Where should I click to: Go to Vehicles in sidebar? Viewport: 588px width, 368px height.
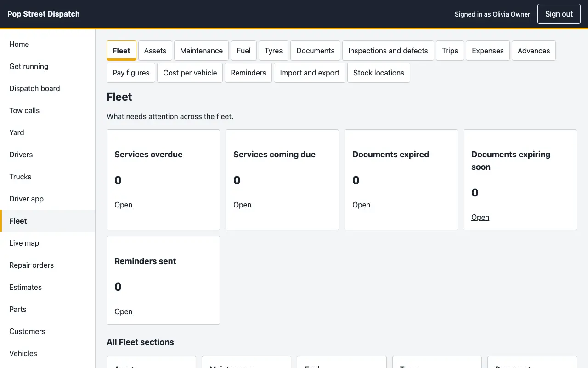pyautogui.click(x=48, y=353)
